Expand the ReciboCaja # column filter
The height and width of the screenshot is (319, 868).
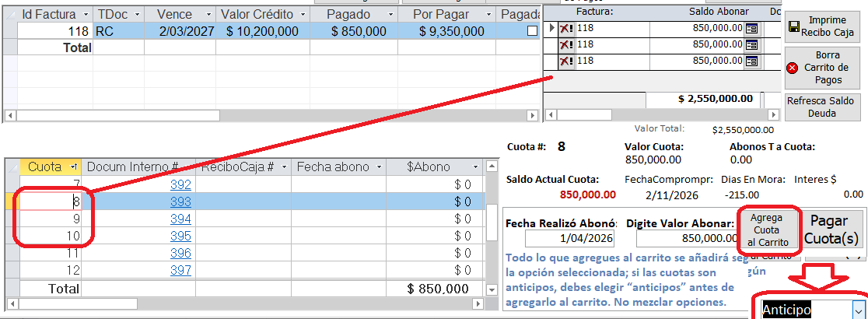pyautogui.click(x=284, y=167)
